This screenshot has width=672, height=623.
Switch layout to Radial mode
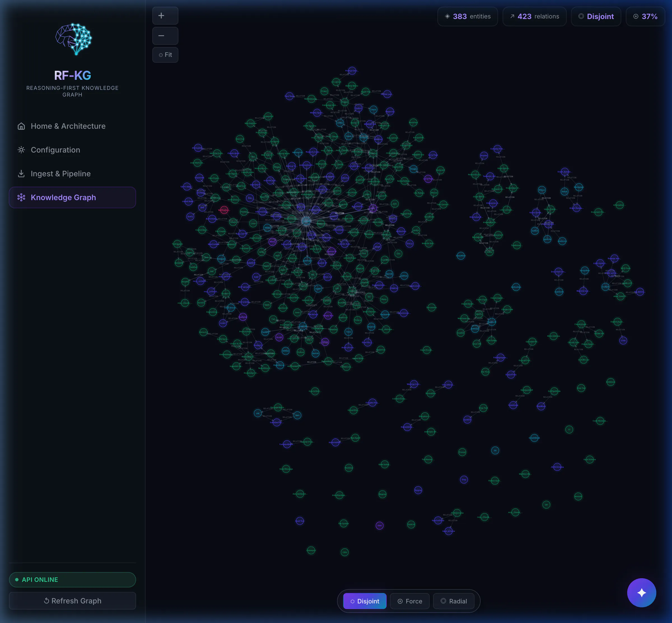(454, 601)
